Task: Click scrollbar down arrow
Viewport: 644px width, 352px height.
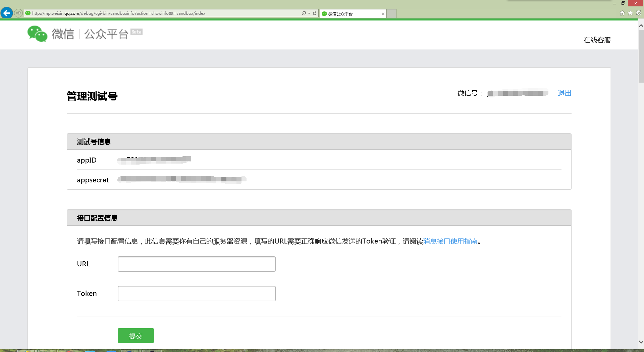Action: [x=641, y=342]
